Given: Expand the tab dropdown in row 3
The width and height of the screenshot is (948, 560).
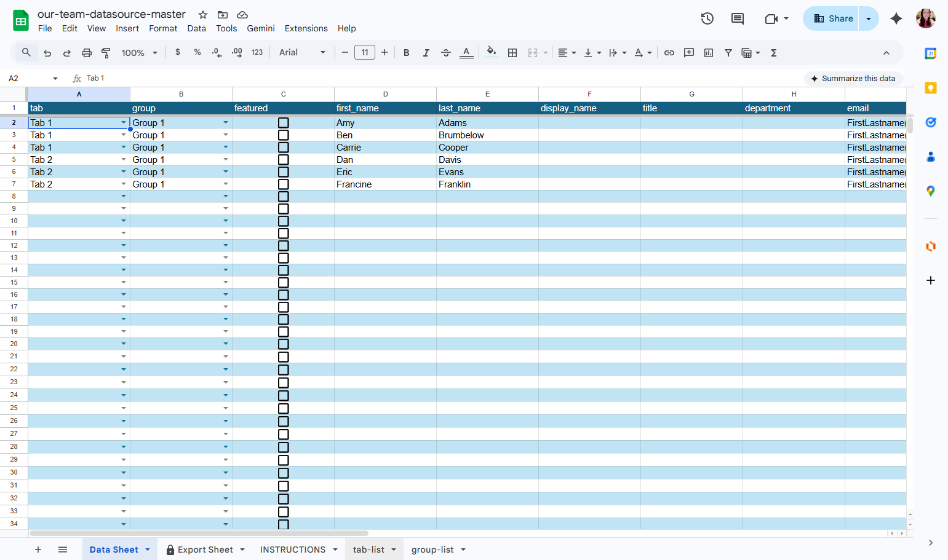Looking at the screenshot, I should [x=124, y=135].
